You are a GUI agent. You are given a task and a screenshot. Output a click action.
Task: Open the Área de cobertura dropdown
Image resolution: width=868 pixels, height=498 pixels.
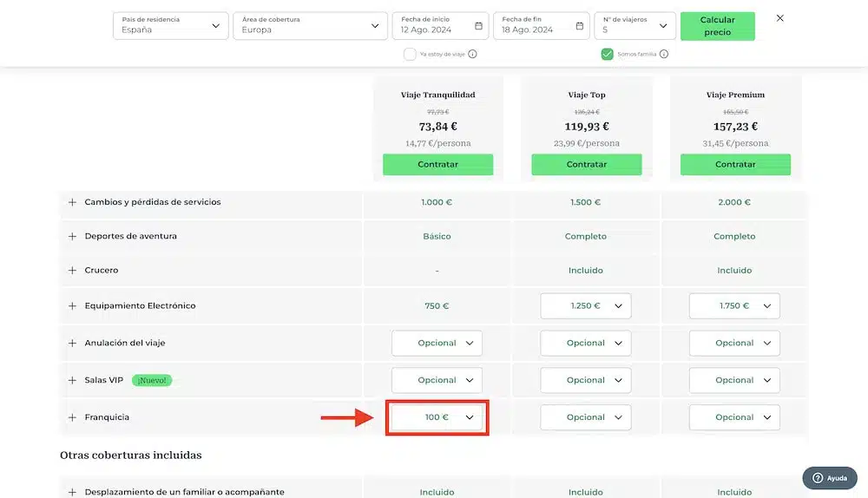click(310, 26)
